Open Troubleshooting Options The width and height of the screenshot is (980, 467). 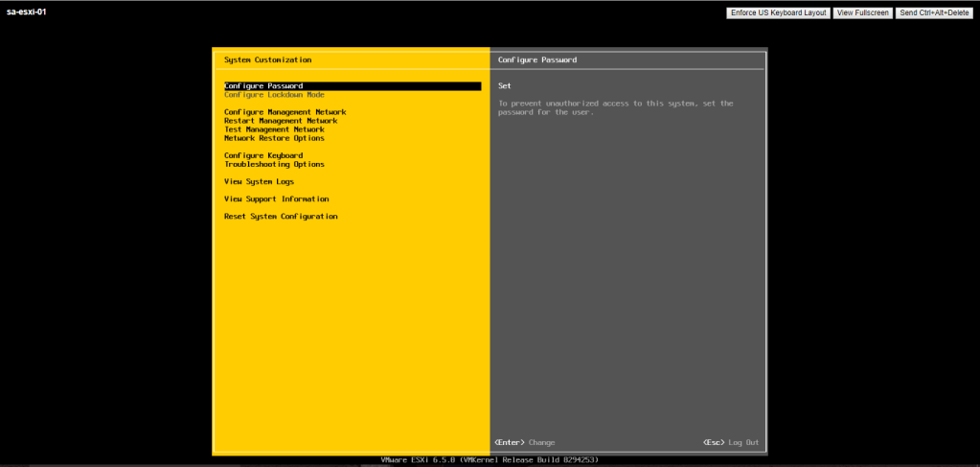pos(274,164)
